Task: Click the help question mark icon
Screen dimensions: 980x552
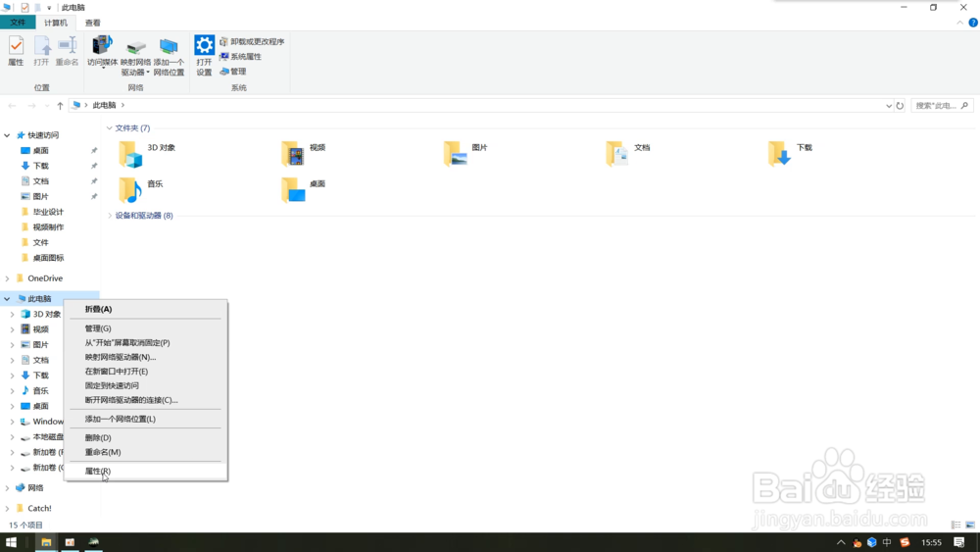Action: (x=973, y=23)
